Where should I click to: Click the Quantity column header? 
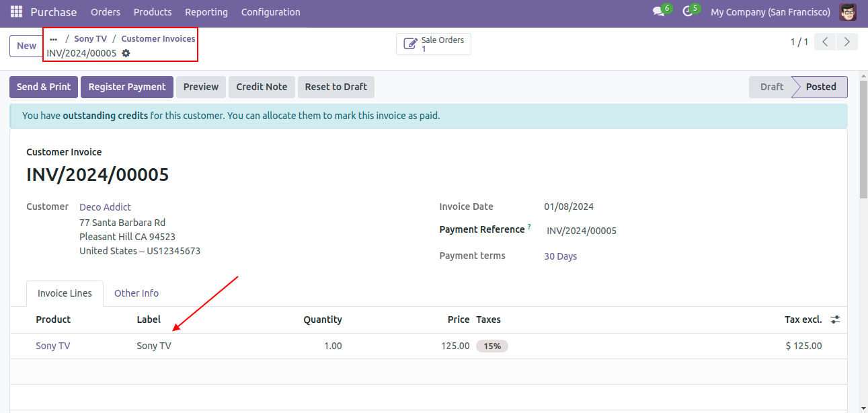(323, 320)
